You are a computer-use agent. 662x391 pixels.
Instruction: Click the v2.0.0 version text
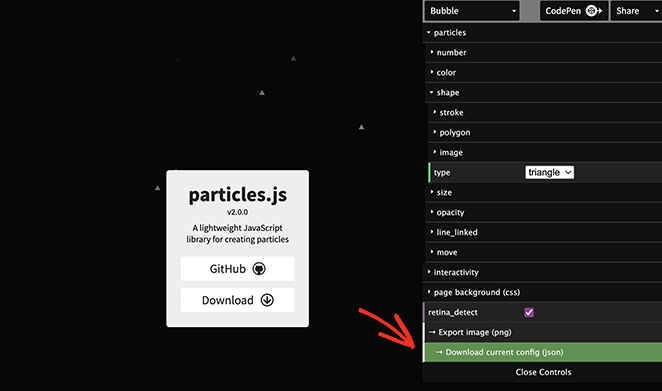click(x=238, y=212)
